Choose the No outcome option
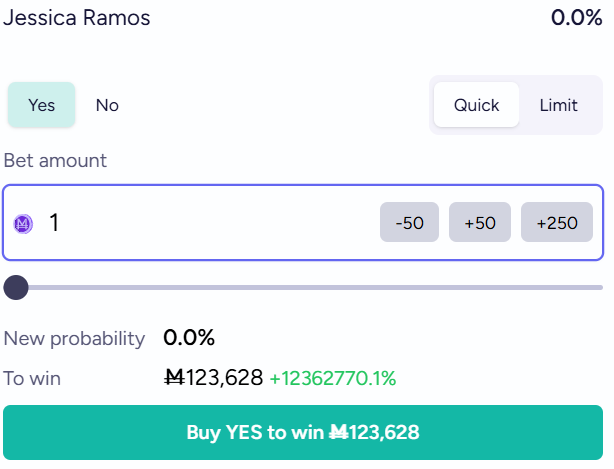 coord(107,105)
